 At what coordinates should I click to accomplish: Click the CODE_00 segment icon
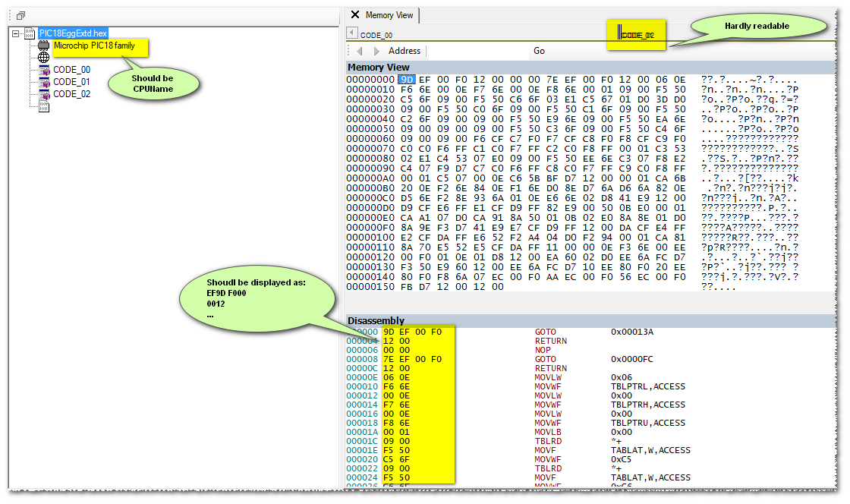[x=45, y=70]
